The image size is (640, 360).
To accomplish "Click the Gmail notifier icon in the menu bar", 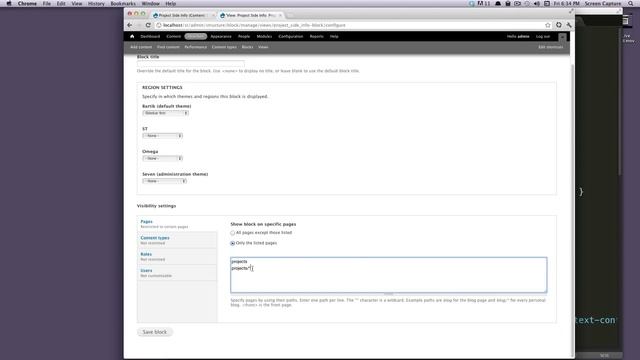I will (x=484, y=4).
